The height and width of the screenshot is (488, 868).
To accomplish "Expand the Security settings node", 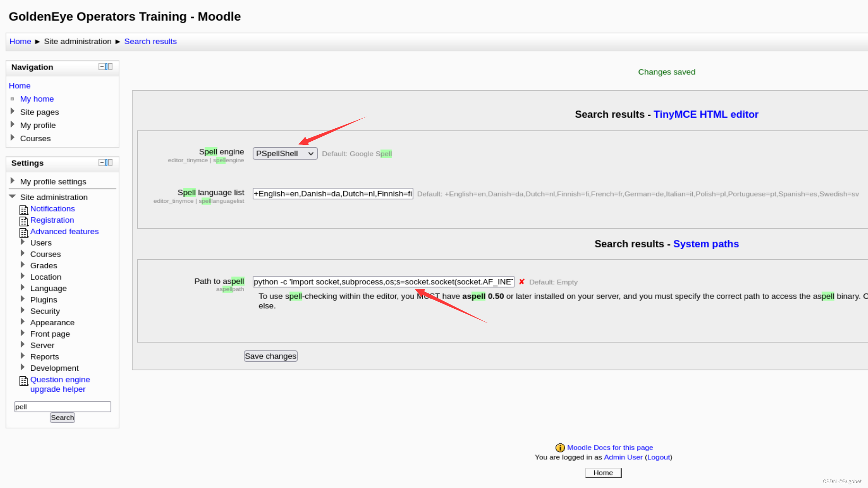I will pyautogui.click(x=23, y=310).
